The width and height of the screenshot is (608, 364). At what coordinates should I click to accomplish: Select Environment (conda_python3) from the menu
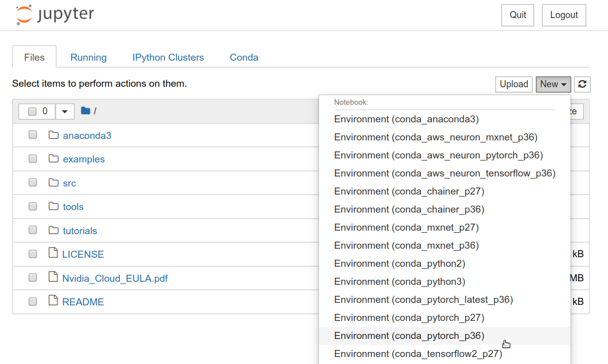(399, 281)
